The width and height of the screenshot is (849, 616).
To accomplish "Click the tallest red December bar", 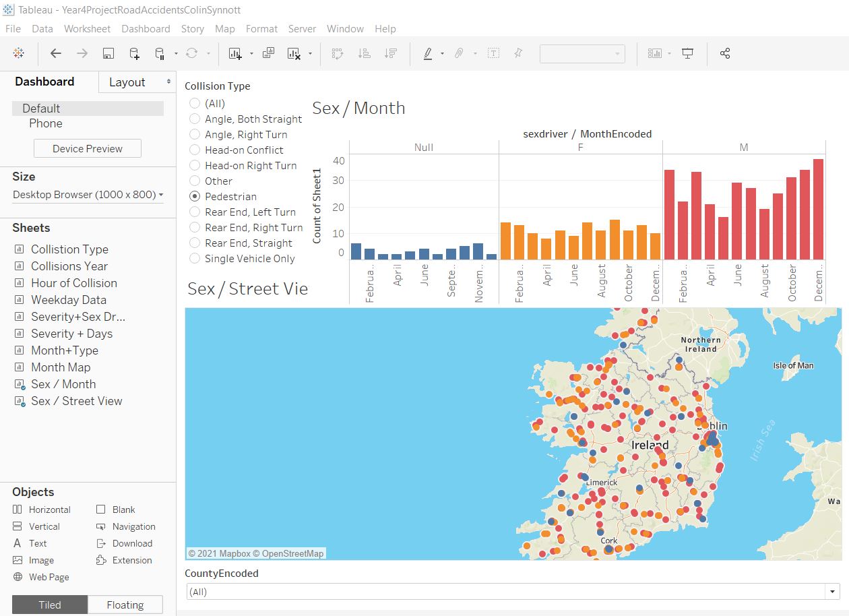I will [x=818, y=209].
